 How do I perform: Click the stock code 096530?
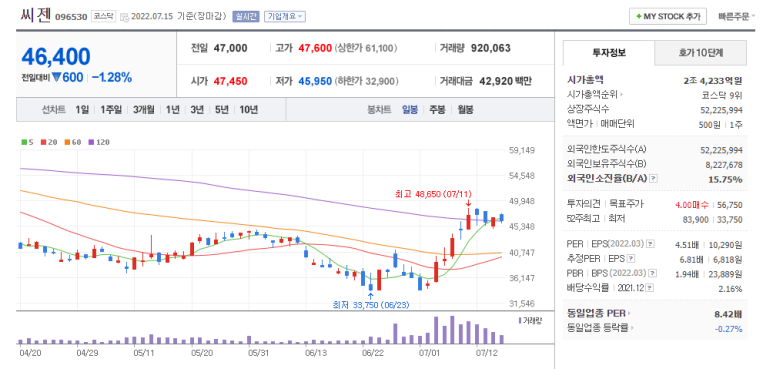(71, 17)
